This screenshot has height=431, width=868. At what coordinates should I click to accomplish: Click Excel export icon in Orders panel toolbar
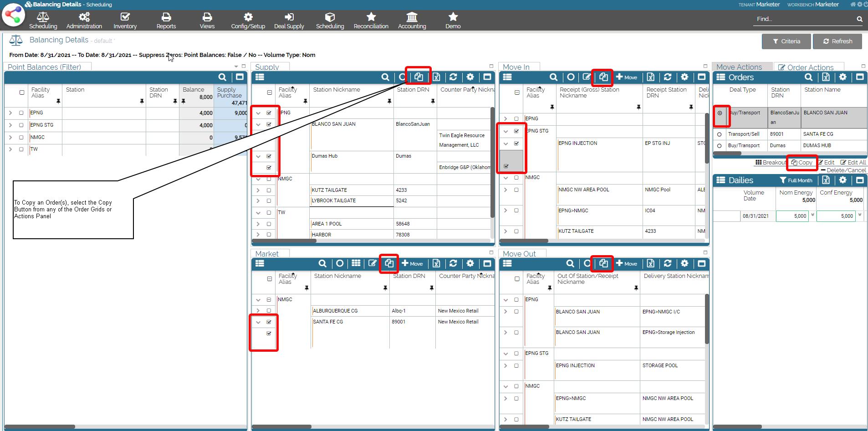[x=826, y=77]
